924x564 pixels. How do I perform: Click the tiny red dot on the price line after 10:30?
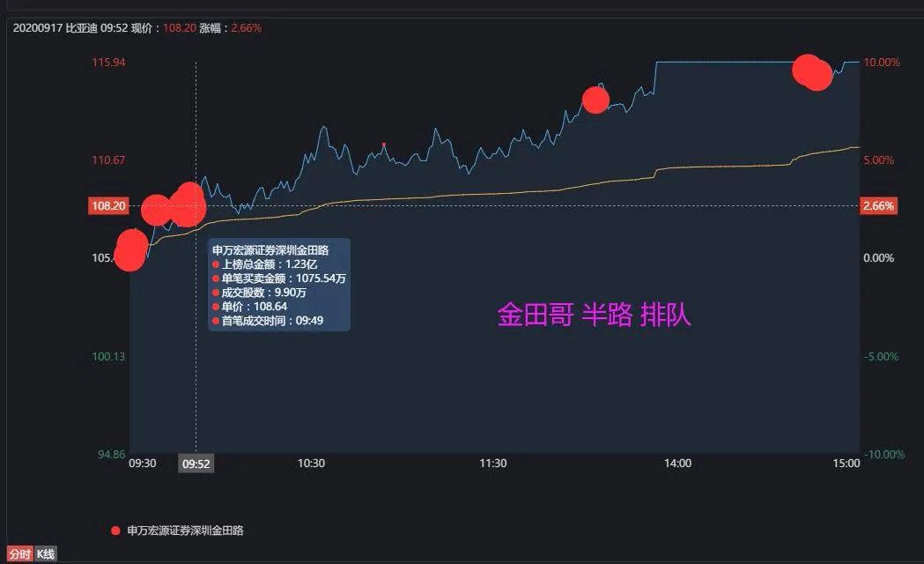pos(383,145)
